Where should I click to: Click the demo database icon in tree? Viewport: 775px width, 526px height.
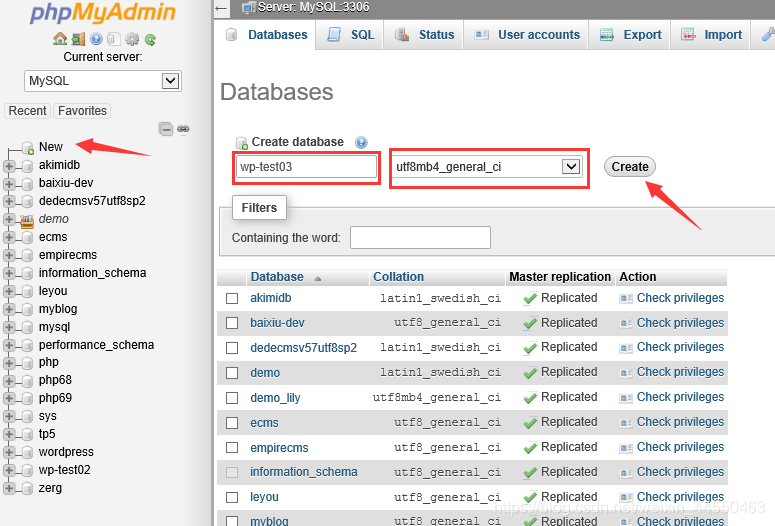pos(27,219)
